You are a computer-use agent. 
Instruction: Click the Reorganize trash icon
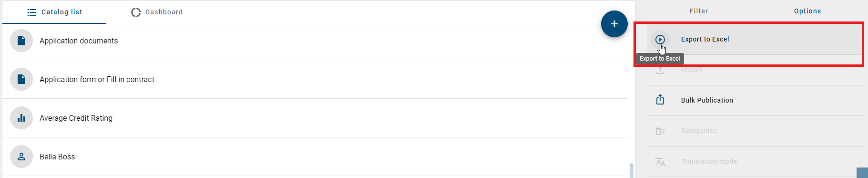660,131
